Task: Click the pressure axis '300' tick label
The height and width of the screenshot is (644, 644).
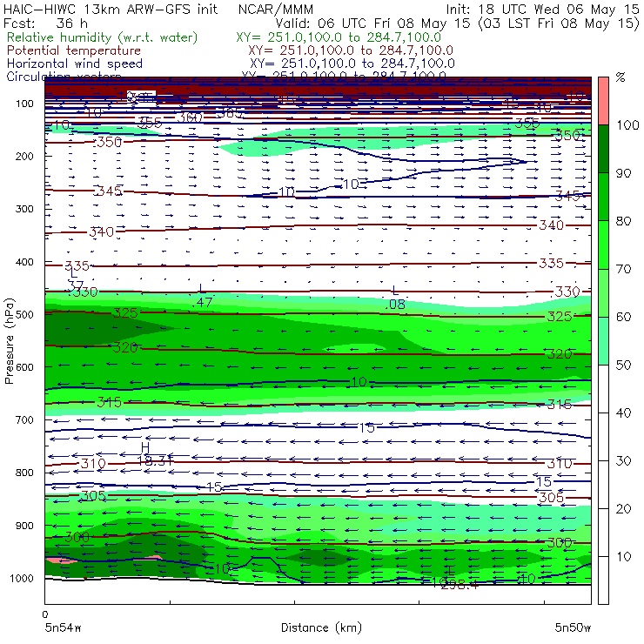Action: click(24, 209)
